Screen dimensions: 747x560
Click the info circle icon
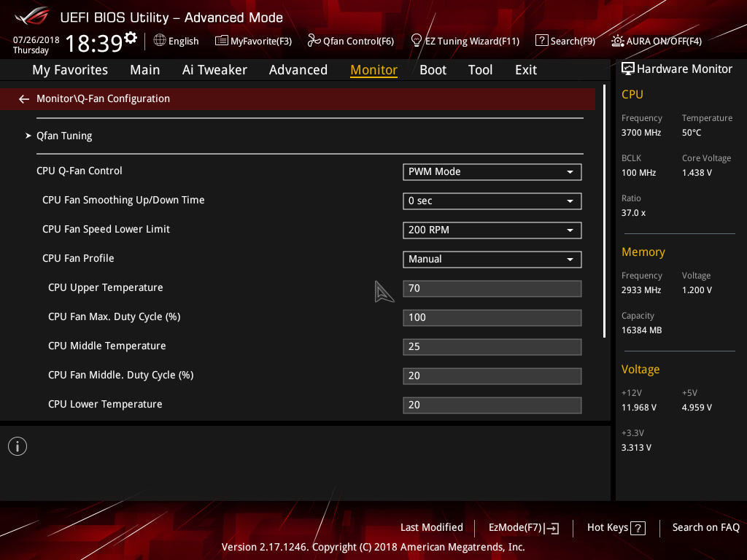click(x=18, y=446)
